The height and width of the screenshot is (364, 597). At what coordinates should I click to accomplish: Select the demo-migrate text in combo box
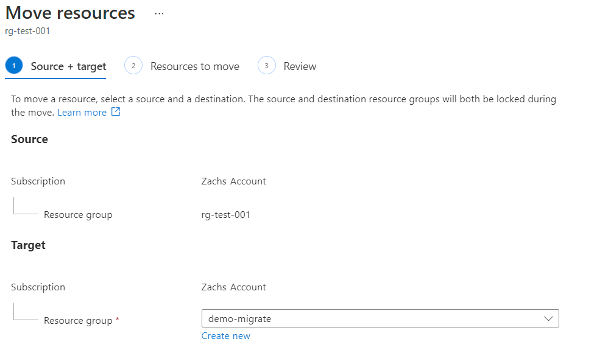click(239, 319)
